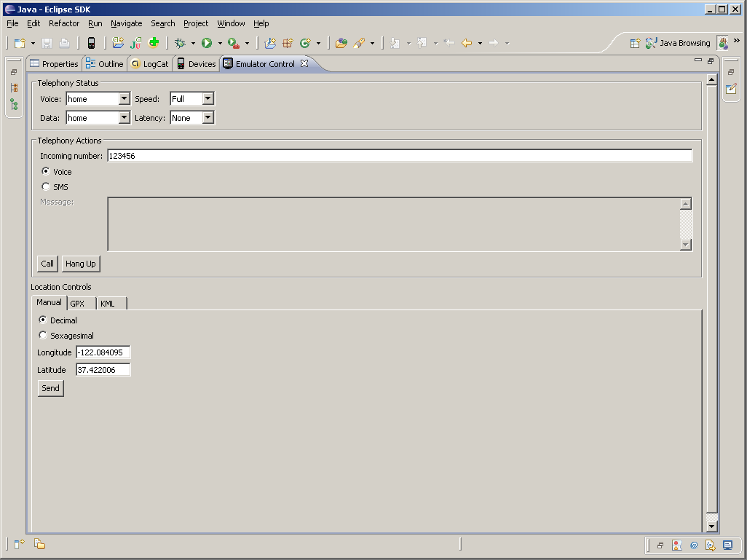Switch to the Java Browsing perspective
This screenshot has height=560, width=747.
tap(678, 44)
